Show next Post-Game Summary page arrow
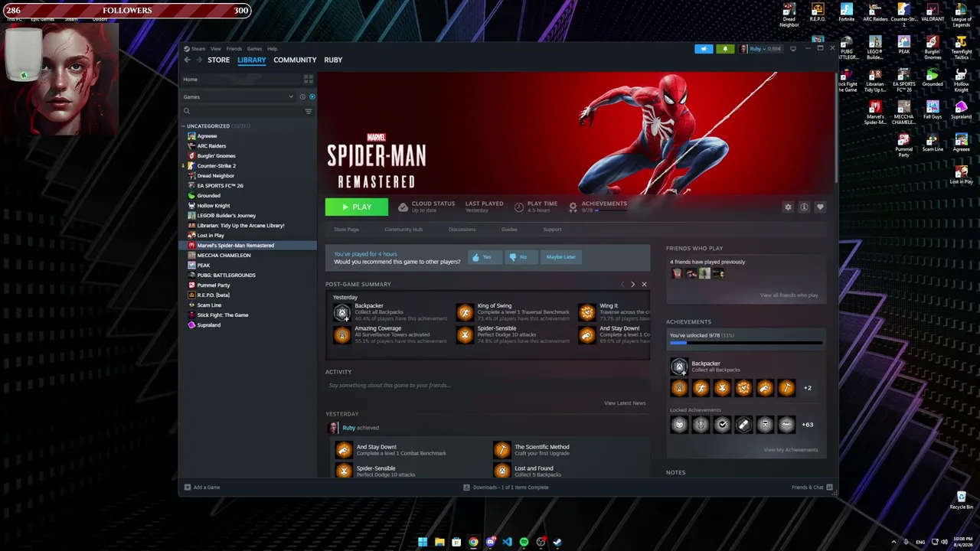The image size is (980, 551). pyautogui.click(x=632, y=284)
